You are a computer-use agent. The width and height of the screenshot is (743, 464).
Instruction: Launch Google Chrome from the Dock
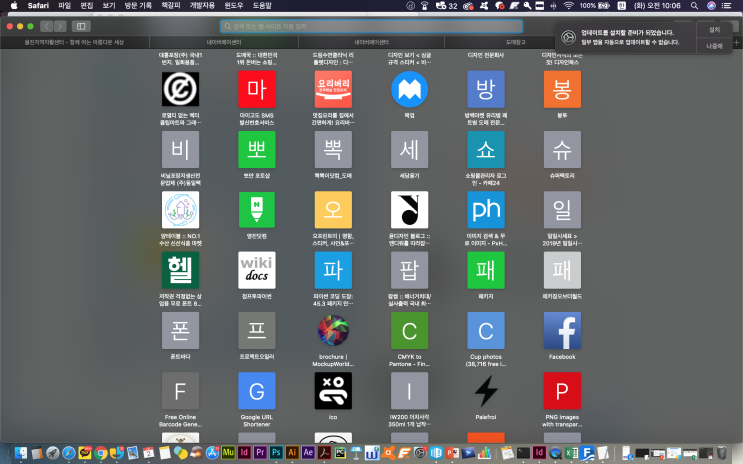point(100,453)
